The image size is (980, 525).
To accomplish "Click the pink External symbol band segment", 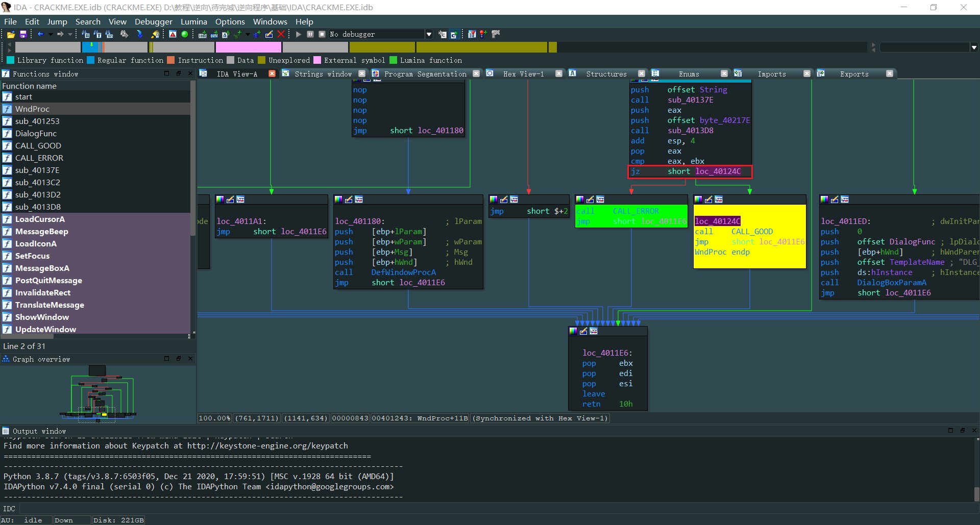I will click(248, 47).
